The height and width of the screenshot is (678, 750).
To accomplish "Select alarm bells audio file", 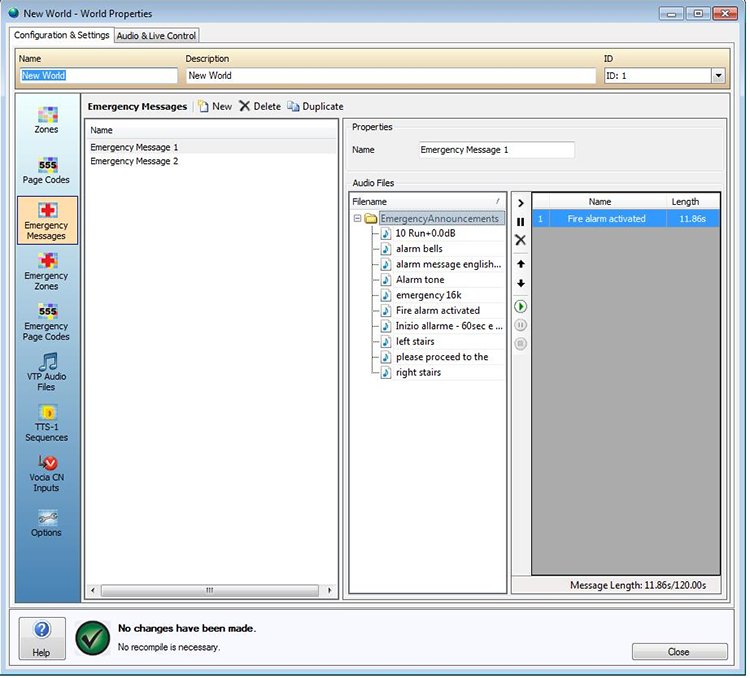I will tap(419, 249).
